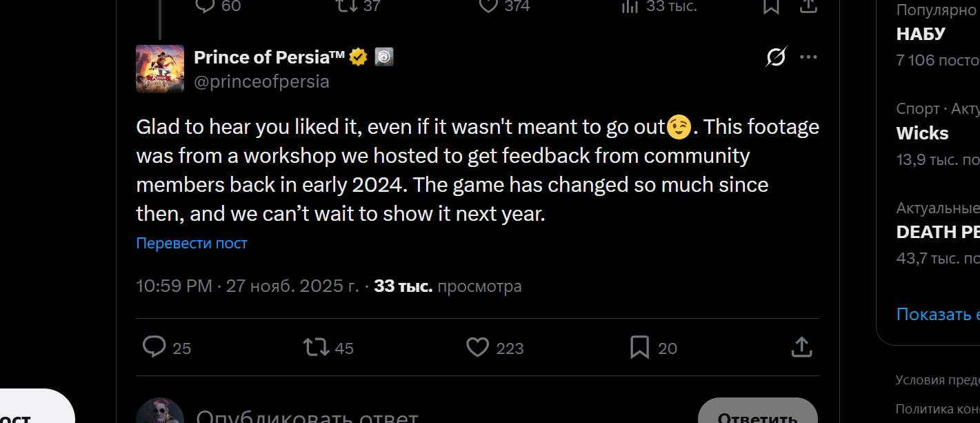Bookmark the post showing 20 bookmarks
The height and width of the screenshot is (423, 980).
pos(639,347)
